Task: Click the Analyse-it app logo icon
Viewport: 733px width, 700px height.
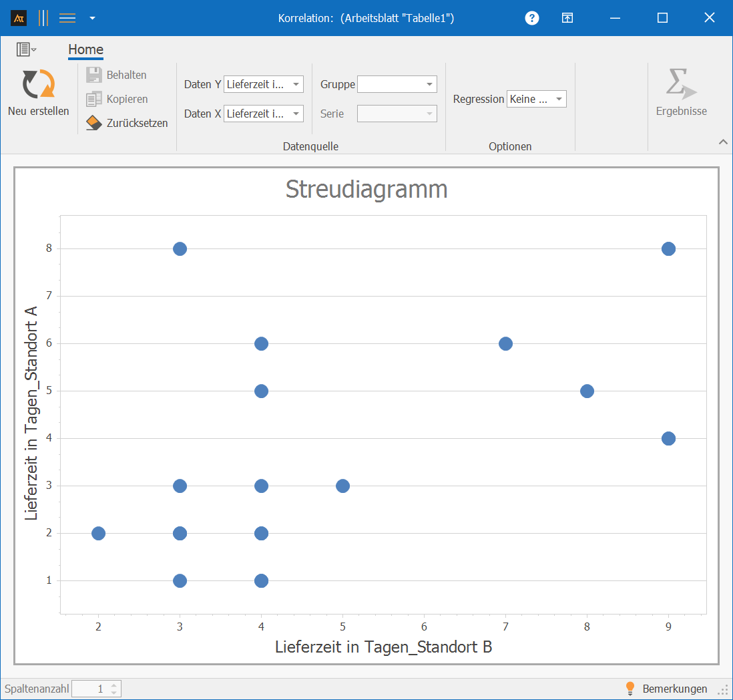Action: click(x=19, y=18)
